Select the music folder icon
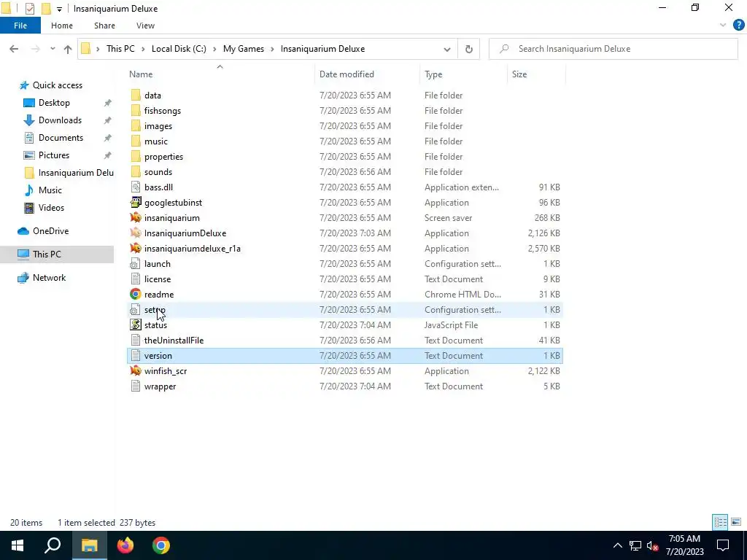This screenshot has height=560, width=747. pos(136,141)
